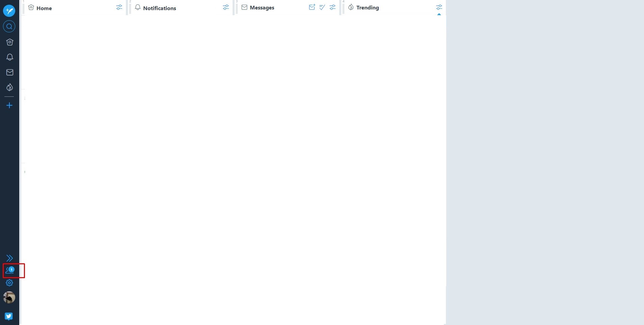The height and width of the screenshot is (325, 644).
Task: Grab the Trending column drag handle
Action: [343, 8]
